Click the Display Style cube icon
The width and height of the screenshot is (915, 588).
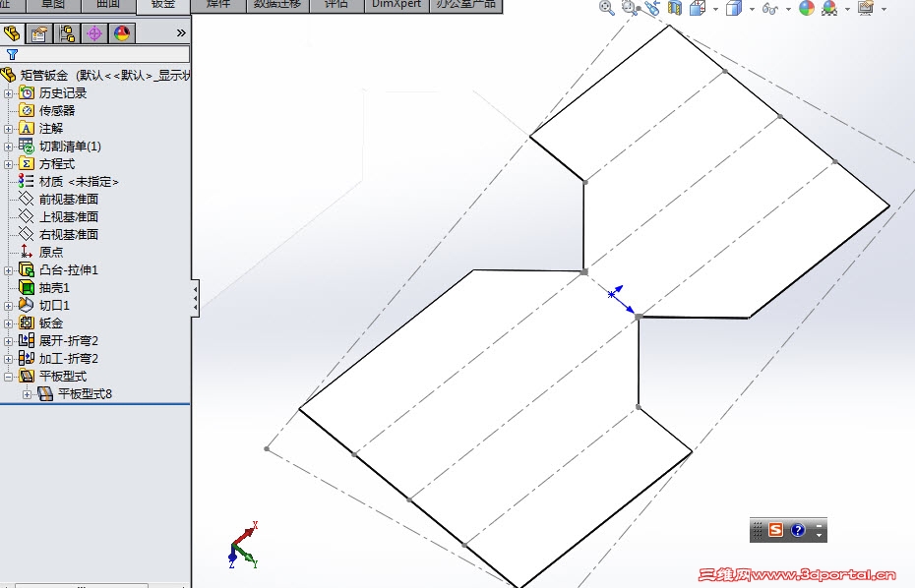pos(734,7)
